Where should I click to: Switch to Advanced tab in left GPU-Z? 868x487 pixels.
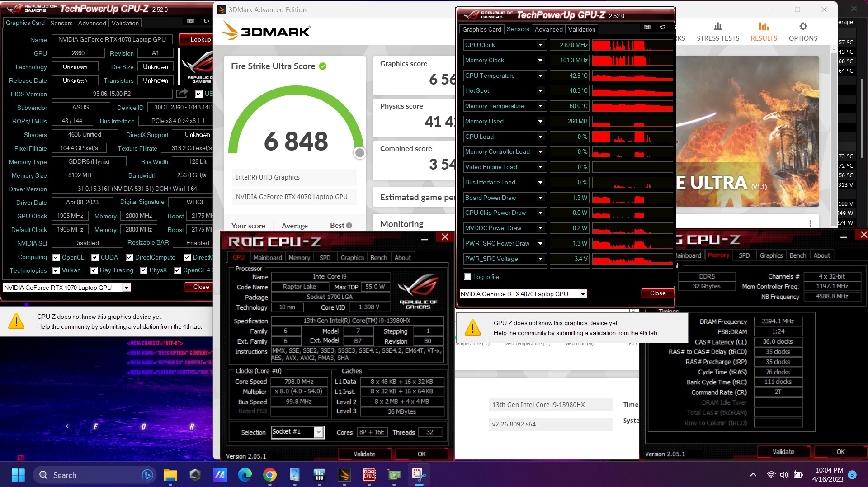92,23
